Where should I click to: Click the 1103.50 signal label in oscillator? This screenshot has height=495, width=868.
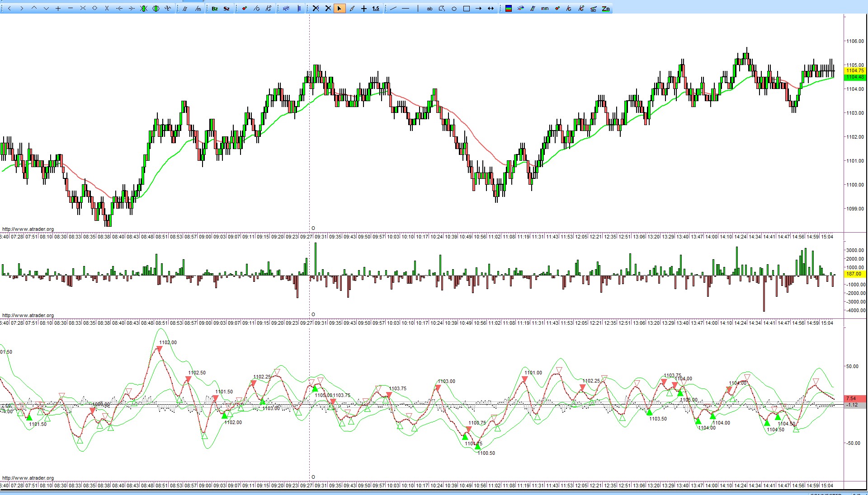[658, 419]
